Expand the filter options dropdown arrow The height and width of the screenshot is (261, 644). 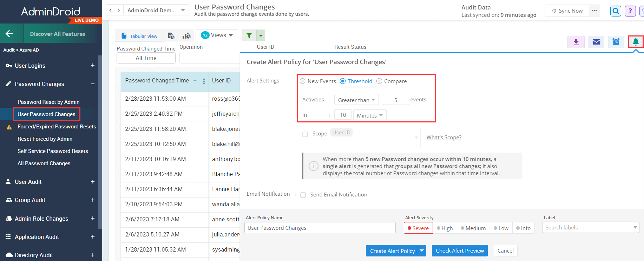[x=261, y=35]
